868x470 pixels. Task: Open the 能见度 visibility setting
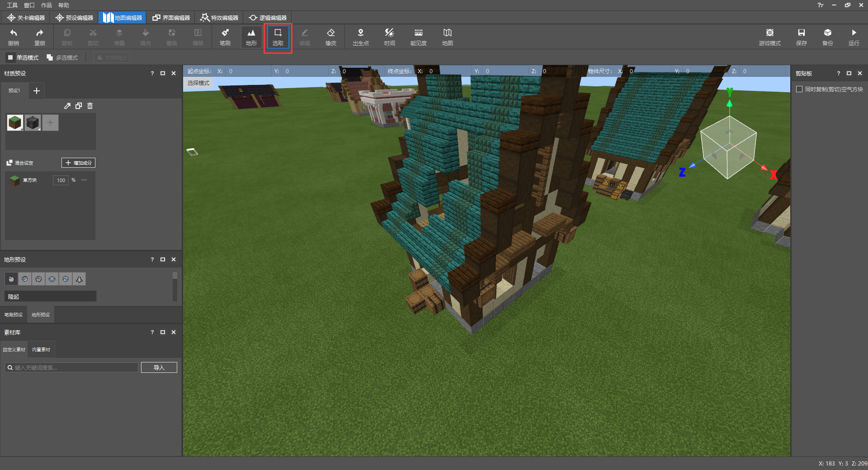click(x=419, y=37)
